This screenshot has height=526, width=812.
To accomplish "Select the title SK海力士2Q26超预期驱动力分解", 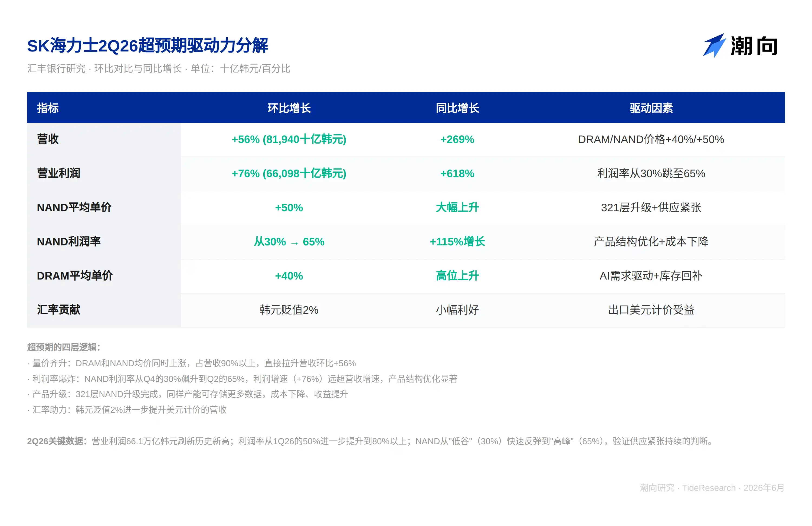I will coord(148,46).
